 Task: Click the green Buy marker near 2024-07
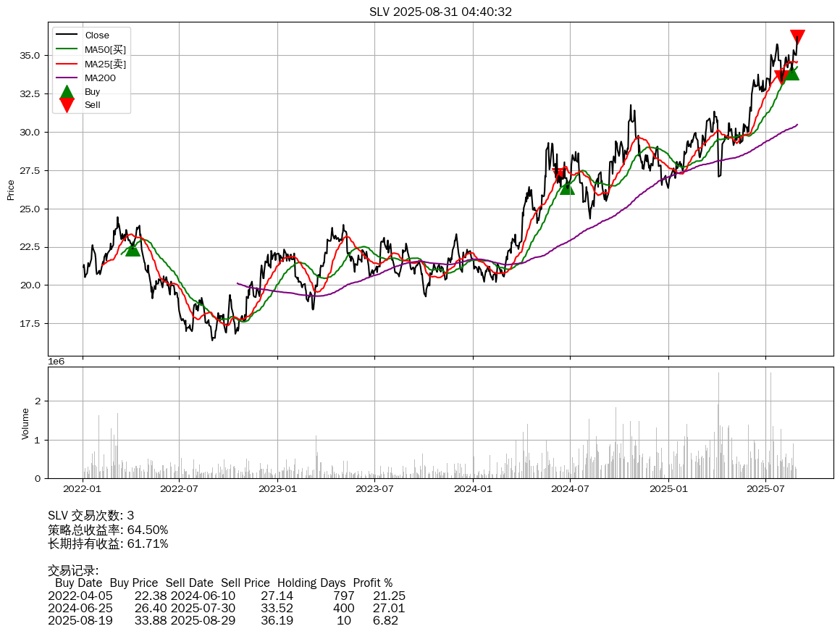567,187
